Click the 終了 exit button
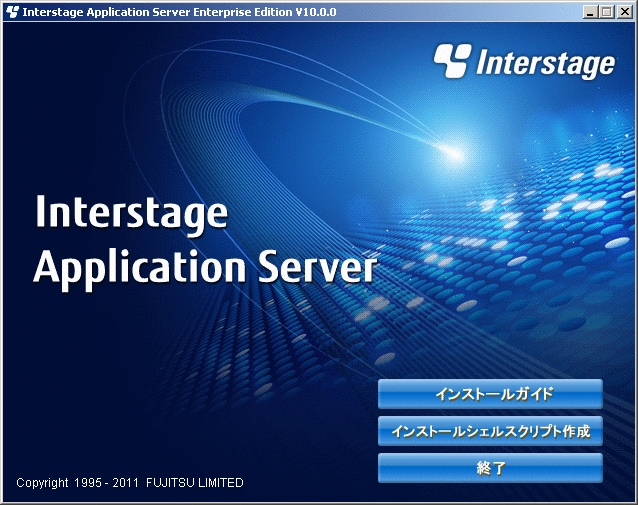 coord(490,468)
